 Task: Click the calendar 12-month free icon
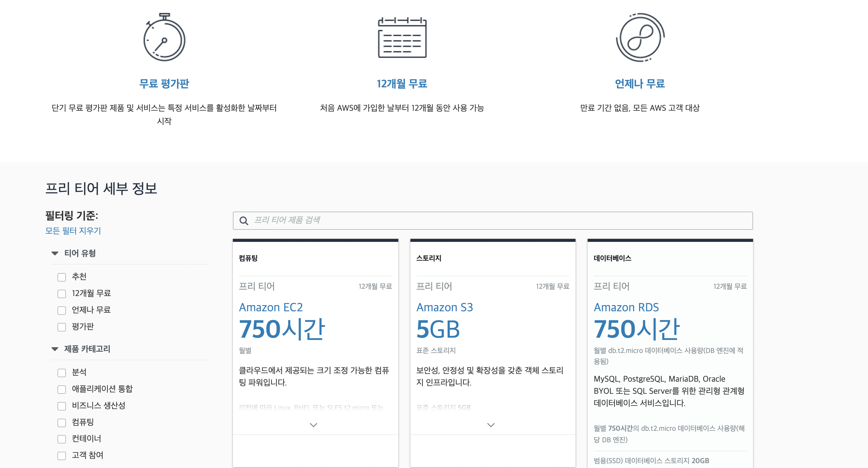click(x=402, y=38)
